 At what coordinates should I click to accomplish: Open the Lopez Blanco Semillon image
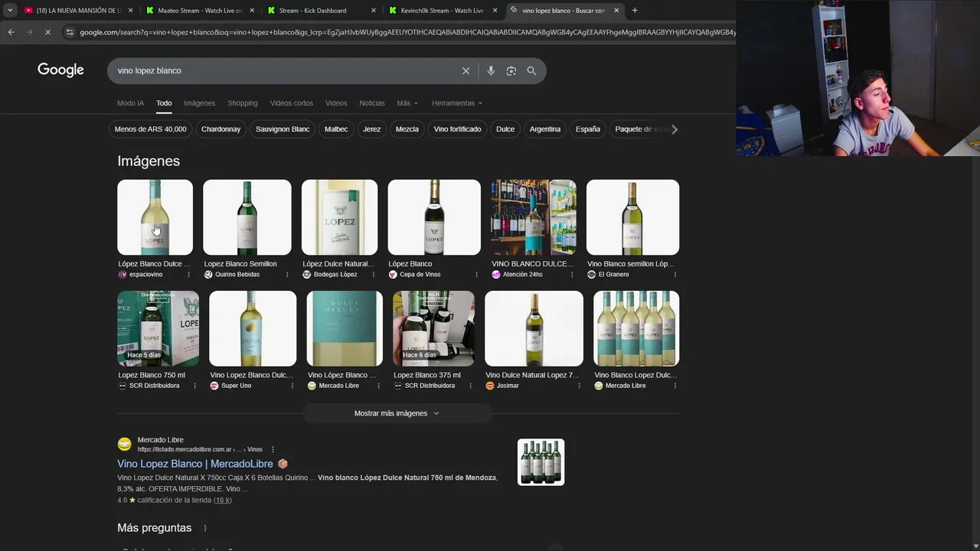[247, 217]
